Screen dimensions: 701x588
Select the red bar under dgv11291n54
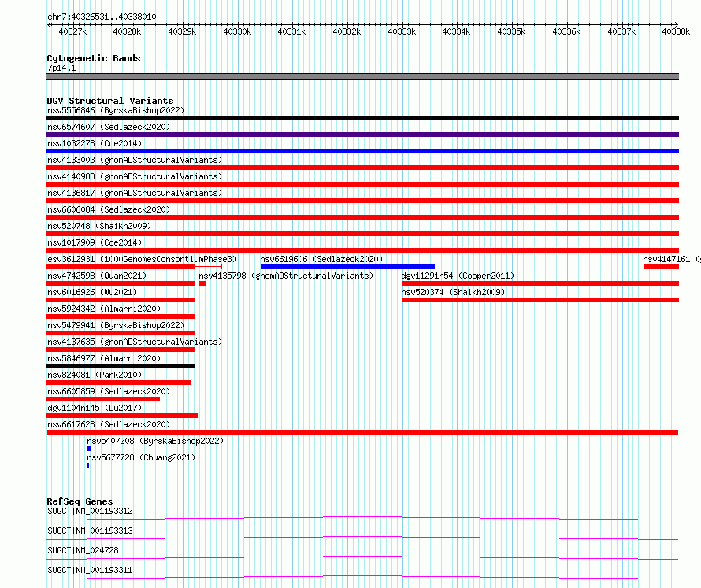coord(540,283)
